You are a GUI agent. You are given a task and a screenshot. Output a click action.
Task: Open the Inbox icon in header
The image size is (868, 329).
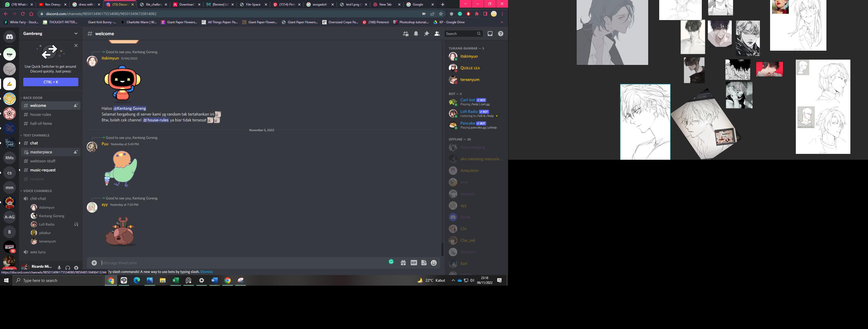coord(490,34)
